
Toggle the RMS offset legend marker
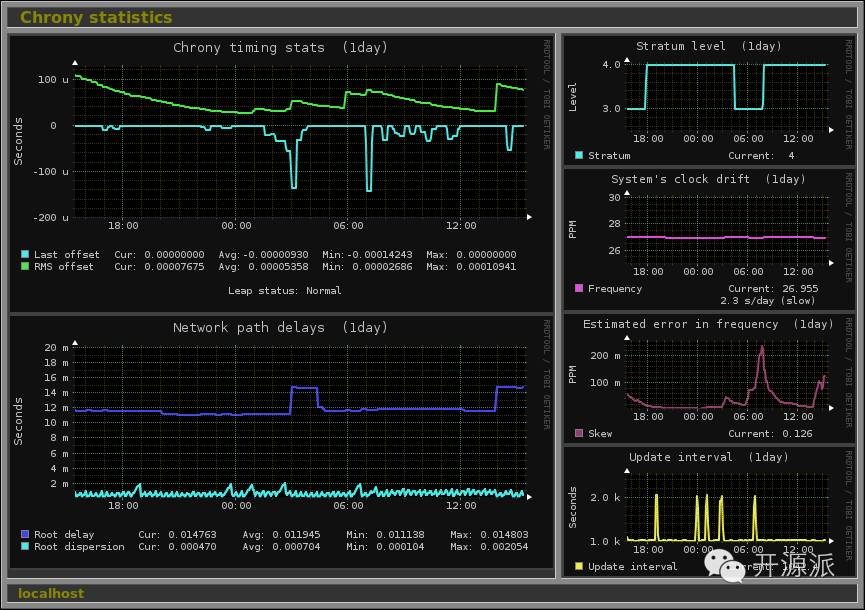point(23,266)
